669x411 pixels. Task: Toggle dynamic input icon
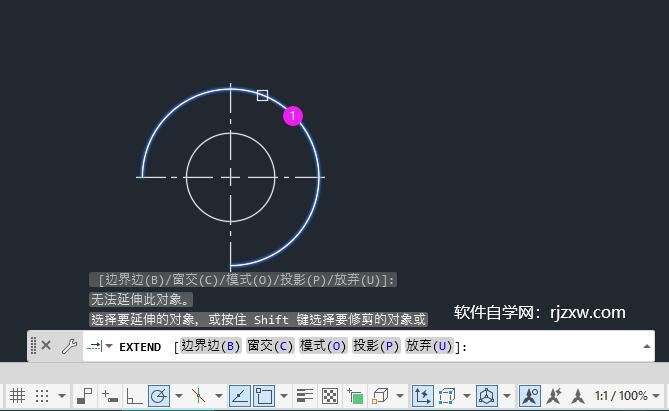pos(110,396)
